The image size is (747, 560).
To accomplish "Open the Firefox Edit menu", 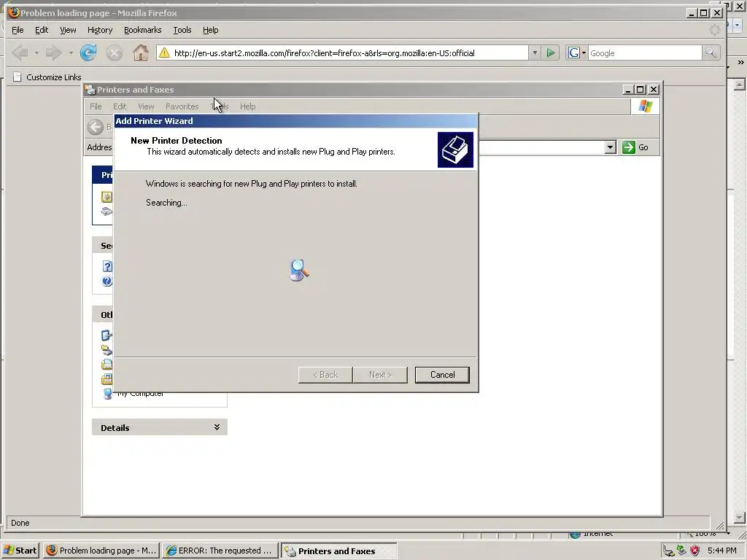I will 42,30.
